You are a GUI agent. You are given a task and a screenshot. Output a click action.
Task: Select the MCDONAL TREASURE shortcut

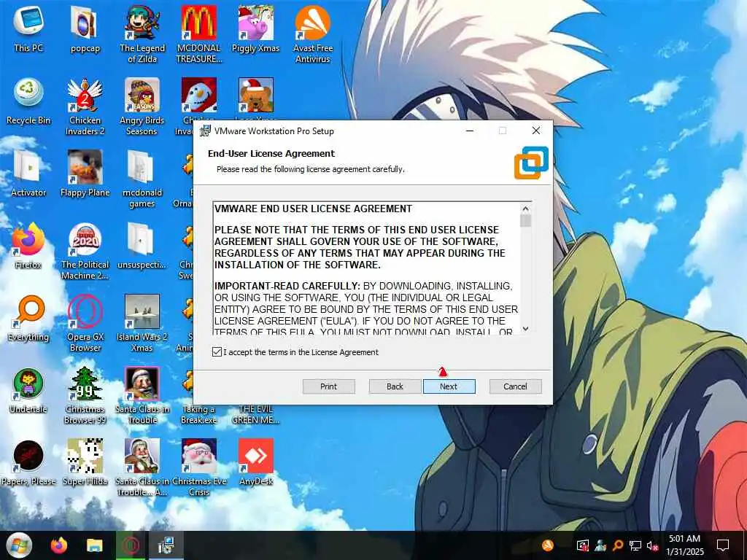[x=199, y=34]
